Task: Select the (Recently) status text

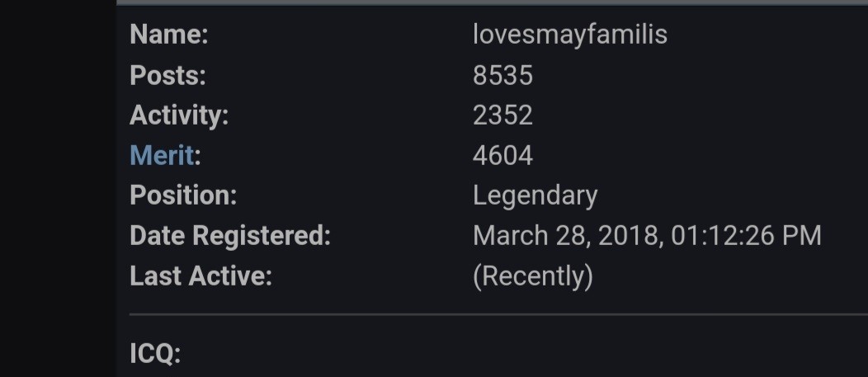Action: [x=532, y=276]
